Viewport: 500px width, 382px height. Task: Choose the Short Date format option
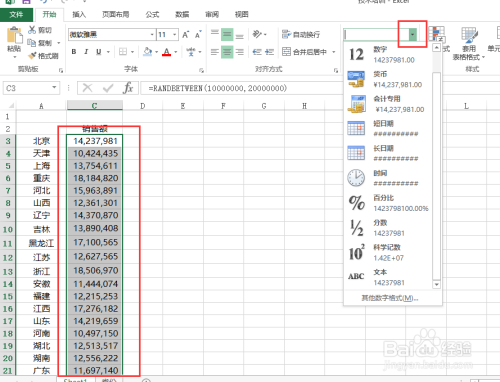tap(388, 129)
